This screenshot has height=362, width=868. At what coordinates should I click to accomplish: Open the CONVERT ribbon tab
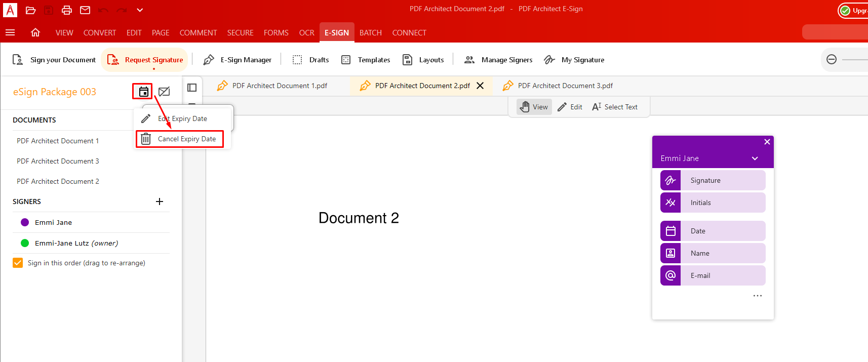point(100,32)
